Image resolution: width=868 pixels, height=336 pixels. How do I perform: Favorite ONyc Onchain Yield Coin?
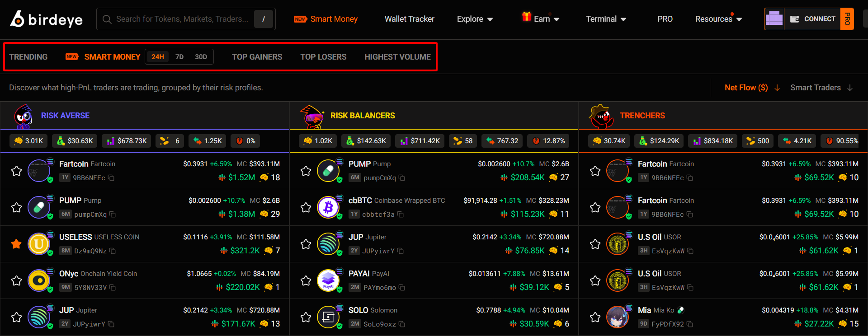tap(17, 280)
